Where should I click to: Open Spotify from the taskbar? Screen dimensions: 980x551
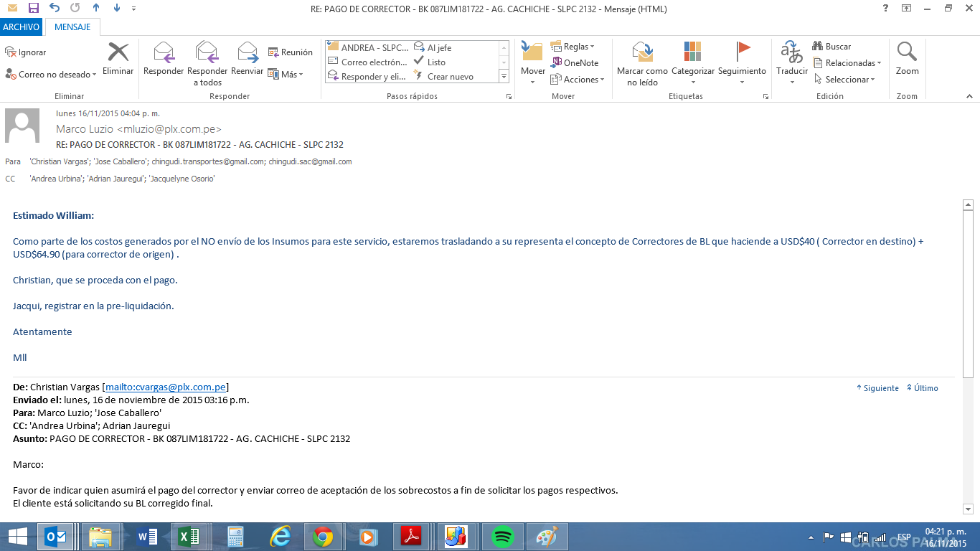pyautogui.click(x=503, y=537)
